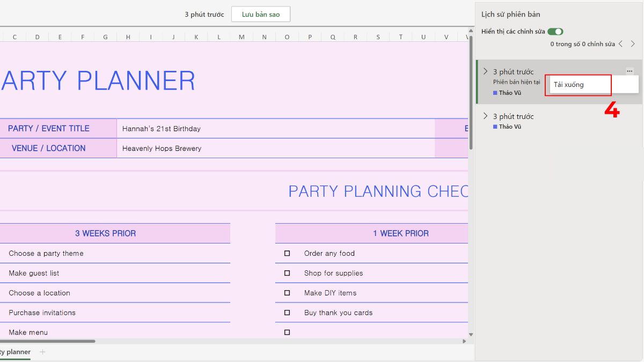Screen dimensions: 644x362
Task: Click the VENUE / LOCATION label cell
Action: (x=58, y=149)
